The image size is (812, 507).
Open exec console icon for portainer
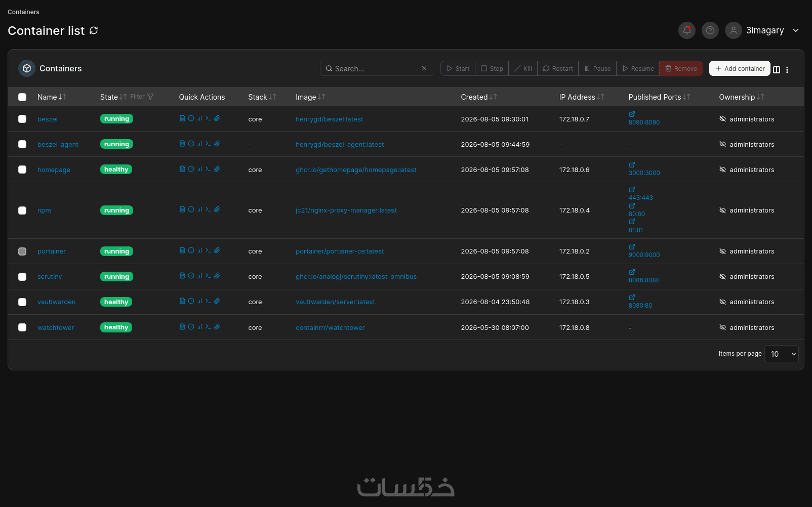pos(208,250)
